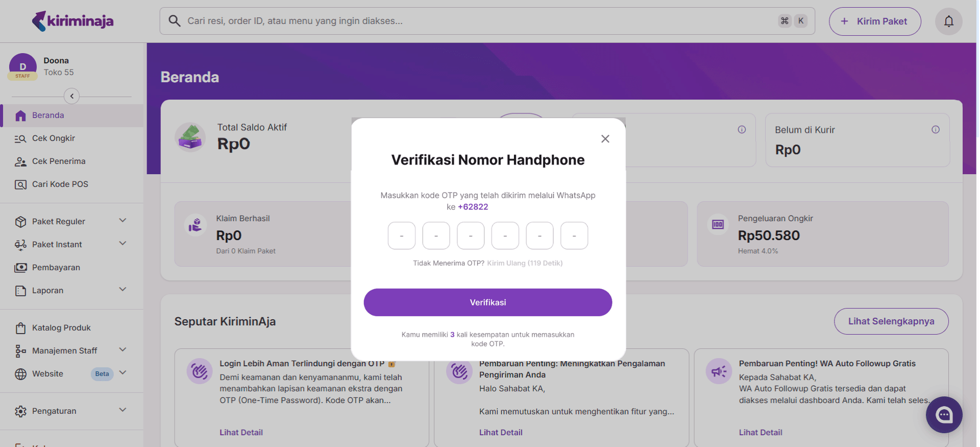Click the notification bell icon
This screenshot has height=447, width=980.
tap(948, 21)
